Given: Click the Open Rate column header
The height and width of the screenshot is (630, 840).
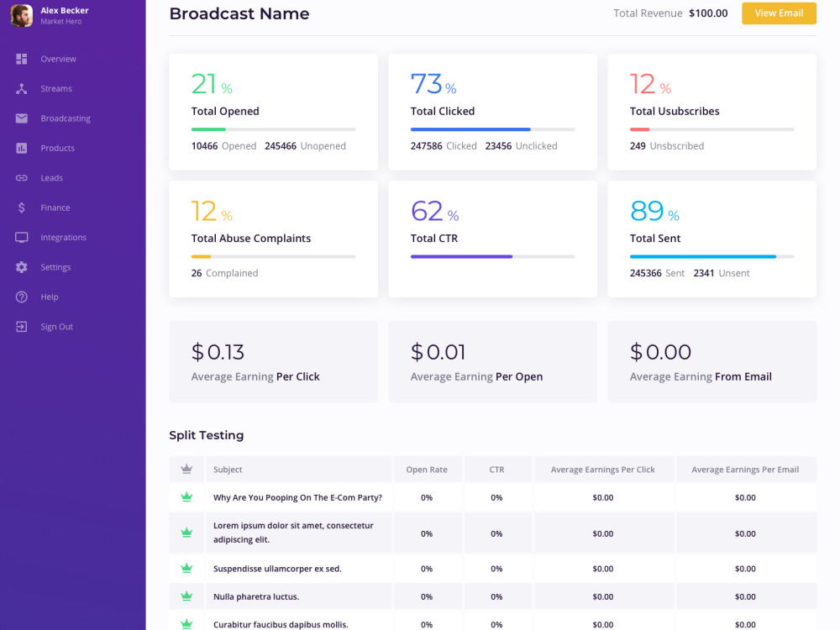Looking at the screenshot, I should coord(427,470).
